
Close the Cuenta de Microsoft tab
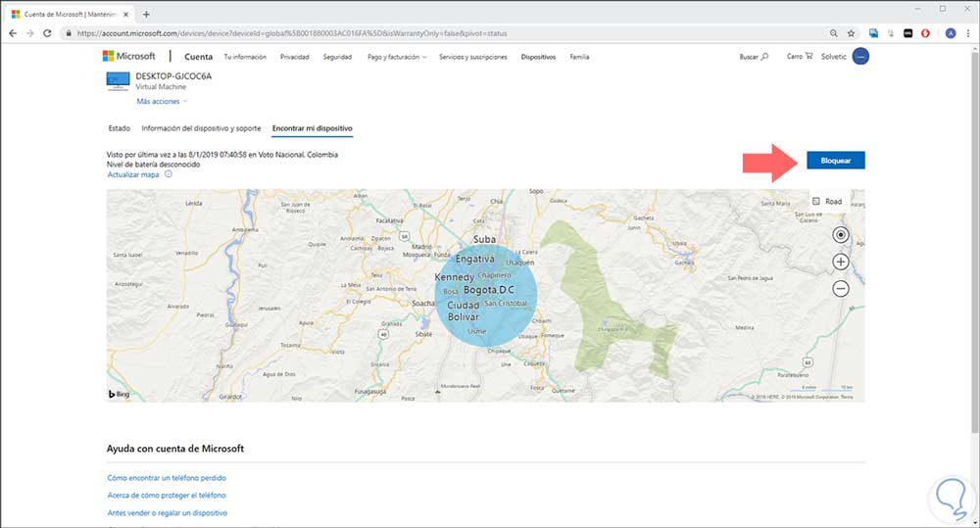click(x=125, y=14)
